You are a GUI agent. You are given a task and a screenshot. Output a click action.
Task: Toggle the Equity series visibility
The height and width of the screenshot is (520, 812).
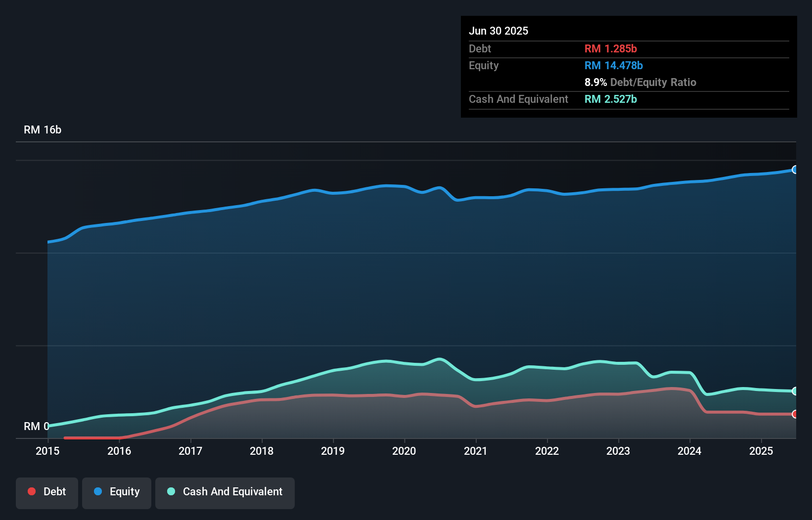click(116, 492)
